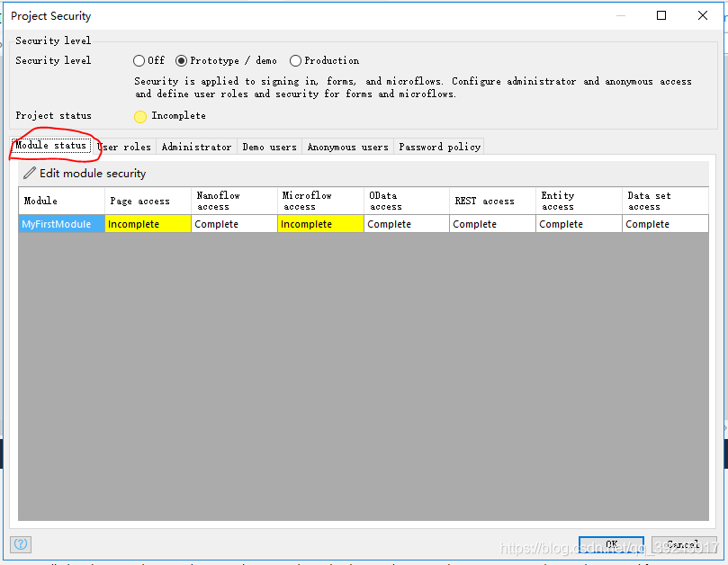
Task: Go to the Anonymous users tab
Action: coord(347,148)
